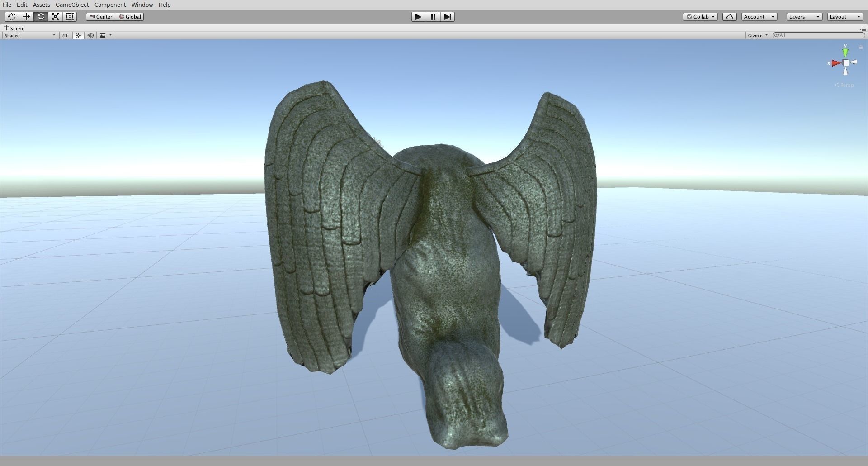Select the Rotate tool

(41, 17)
